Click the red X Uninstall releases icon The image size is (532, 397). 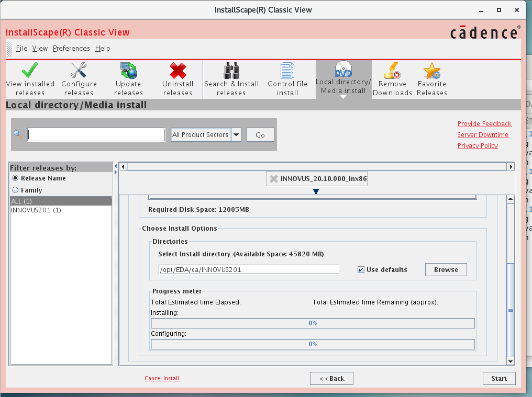[178, 71]
